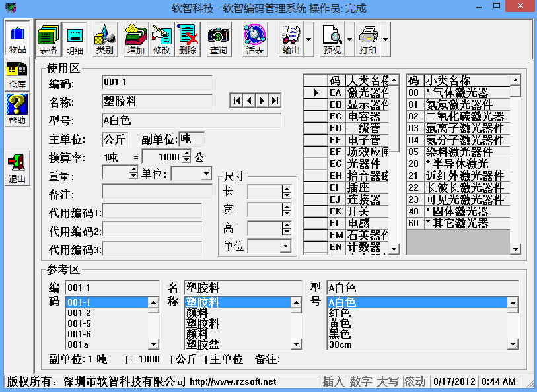
Task: Click the 代用编码3 input field
Action: point(152,249)
